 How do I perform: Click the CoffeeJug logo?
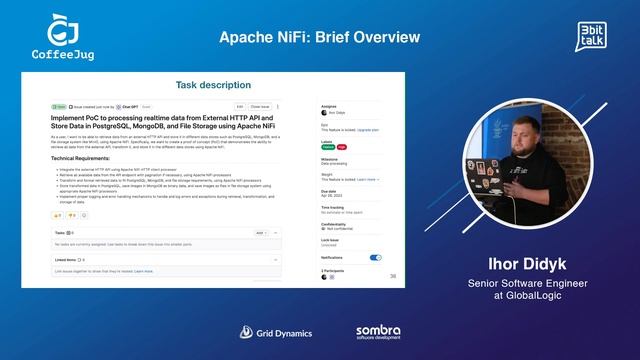(63, 37)
